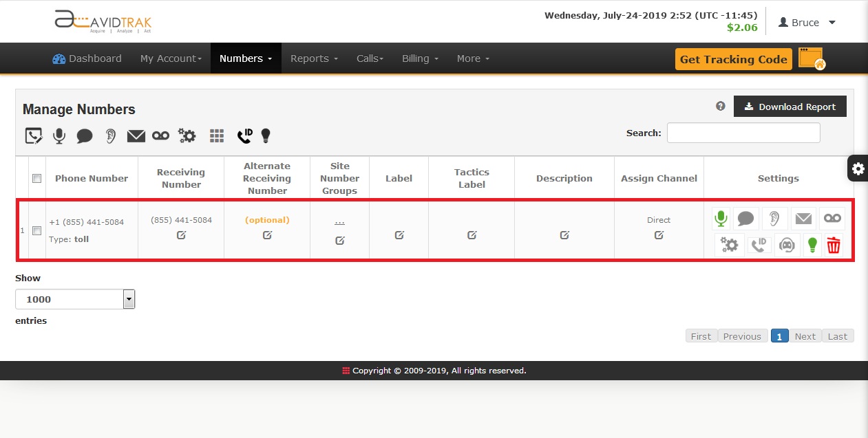Click the Search input field
Image resolution: width=868 pixels, height=438 pixels.
click(x=743, y=133)
